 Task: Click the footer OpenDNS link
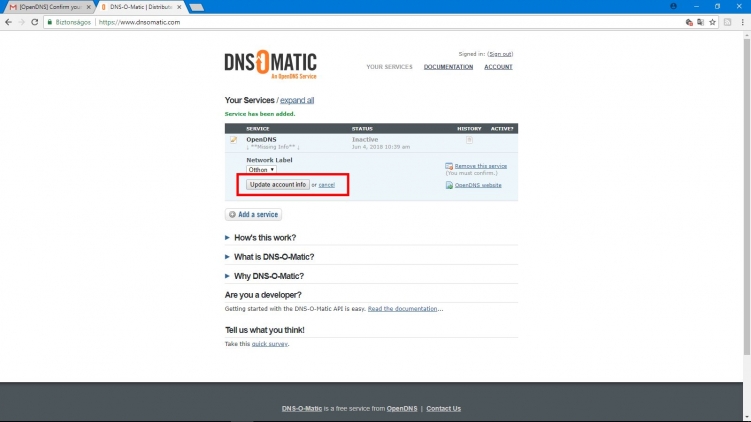click(402, 409)
